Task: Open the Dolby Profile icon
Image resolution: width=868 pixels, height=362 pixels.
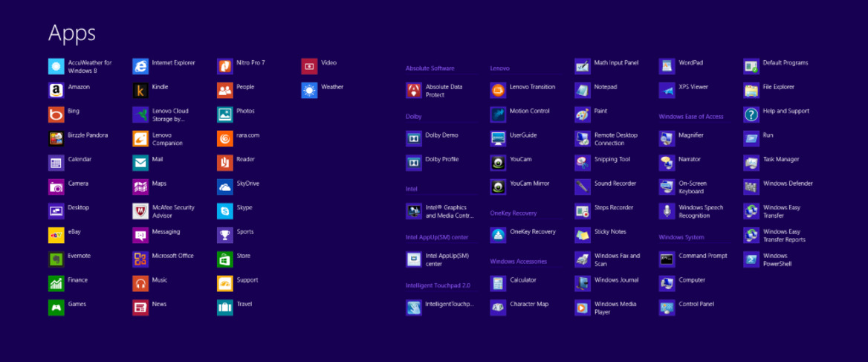Action: point(413,163)
